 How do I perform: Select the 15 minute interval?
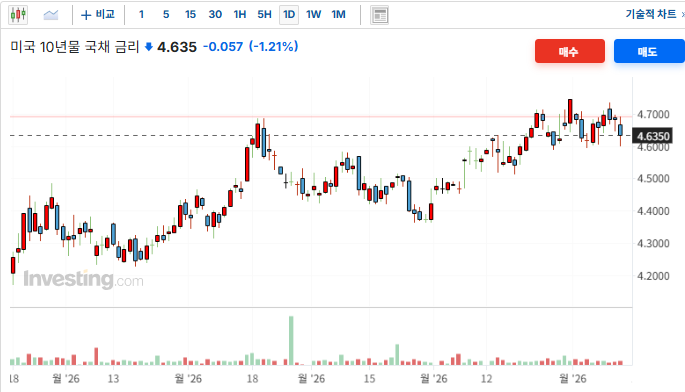pyautogui.click(x=190, y=15)
